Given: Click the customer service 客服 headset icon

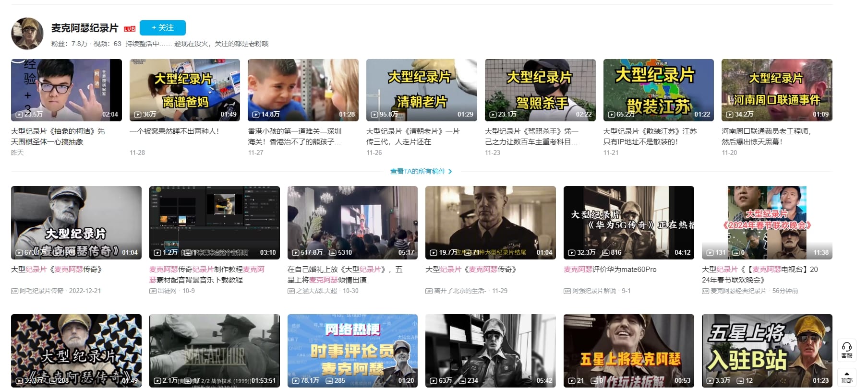Looking at the screenshot, I should tap(847, 347).
